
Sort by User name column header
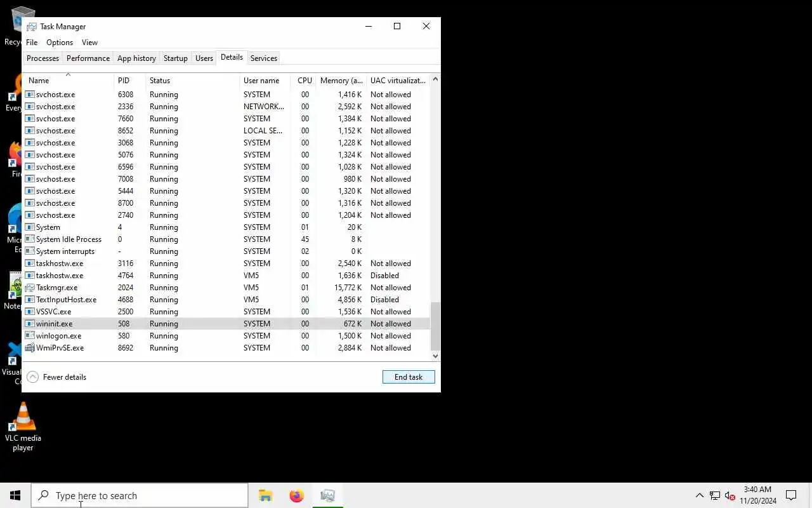point(265,81)
